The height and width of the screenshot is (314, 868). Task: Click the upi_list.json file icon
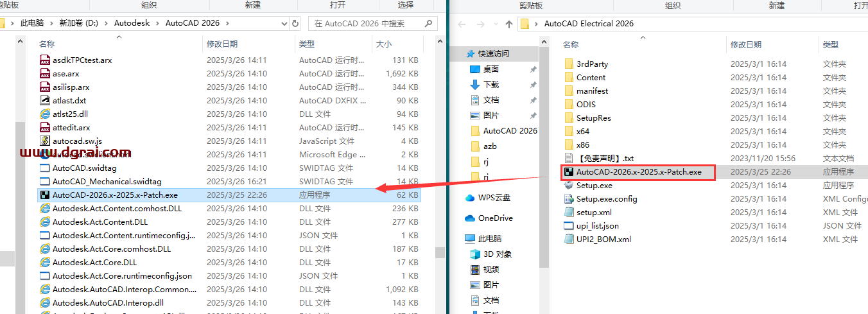[569, 225]
